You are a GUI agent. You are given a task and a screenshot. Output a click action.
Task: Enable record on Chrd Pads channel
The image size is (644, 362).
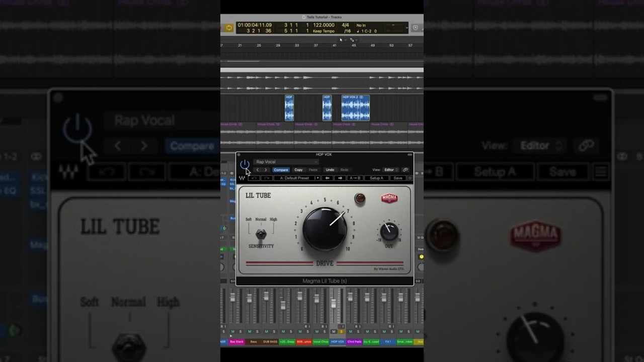tap(356, 326)
